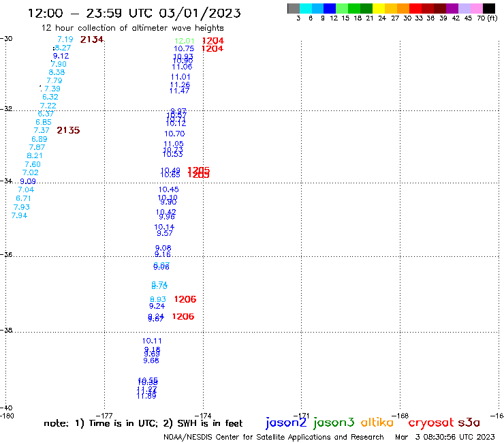Select the wave height value 6.71
504x443 pixels.
pos(23,198)
